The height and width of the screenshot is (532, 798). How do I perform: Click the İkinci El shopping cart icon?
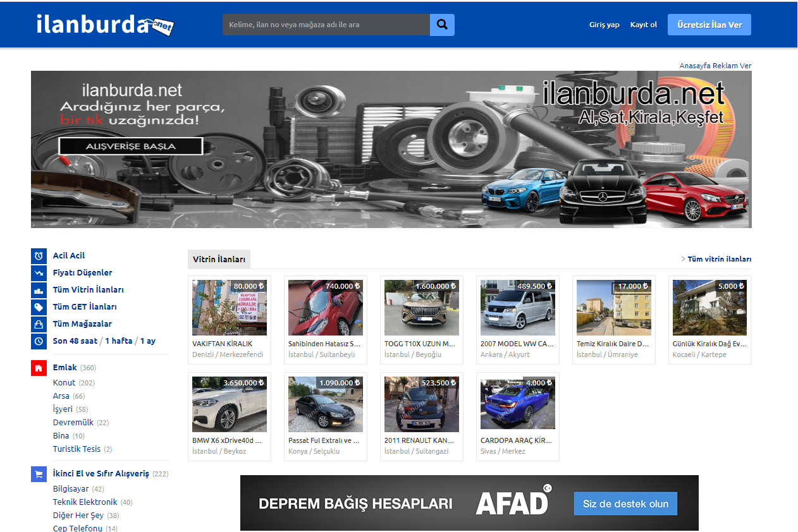point(39,474)
